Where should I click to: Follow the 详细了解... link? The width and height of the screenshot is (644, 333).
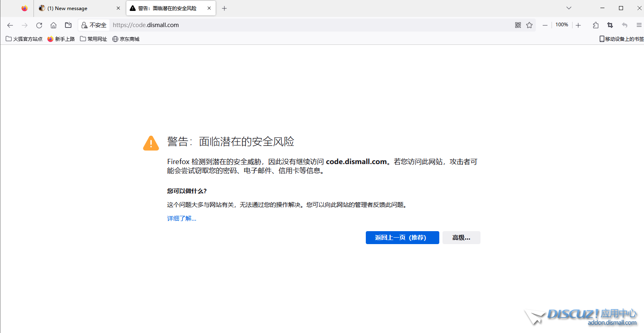[x=182, y=218]
